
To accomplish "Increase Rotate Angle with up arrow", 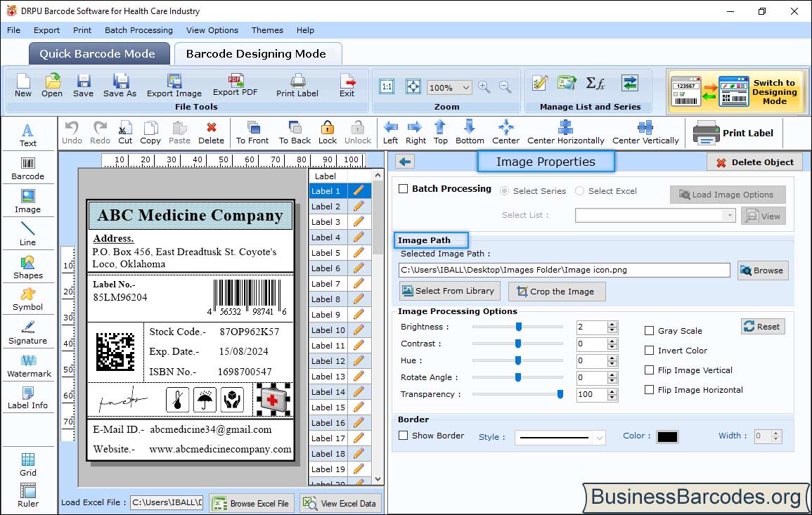I will [x=612, y=374].
